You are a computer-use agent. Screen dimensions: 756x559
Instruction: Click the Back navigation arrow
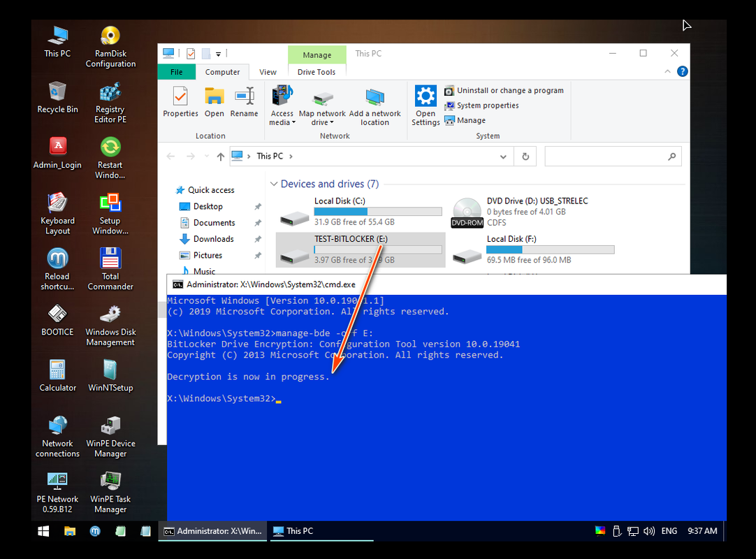pos(170,157)
